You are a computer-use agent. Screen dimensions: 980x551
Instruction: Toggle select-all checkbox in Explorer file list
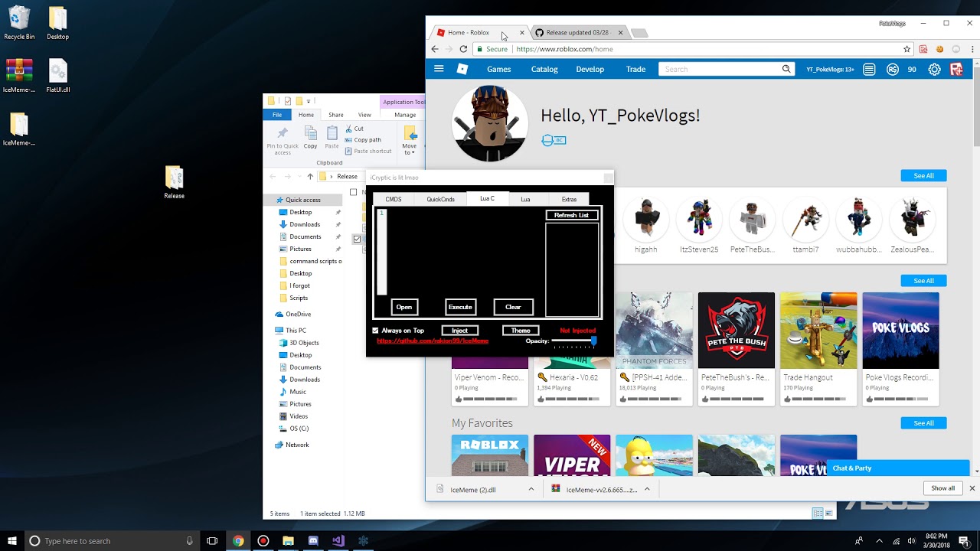click(353, 192)
